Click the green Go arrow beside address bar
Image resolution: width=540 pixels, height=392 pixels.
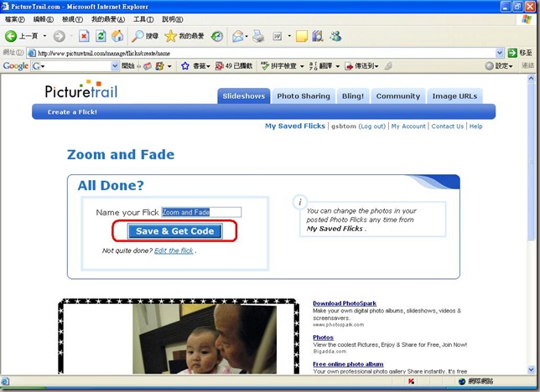[512, 53]
